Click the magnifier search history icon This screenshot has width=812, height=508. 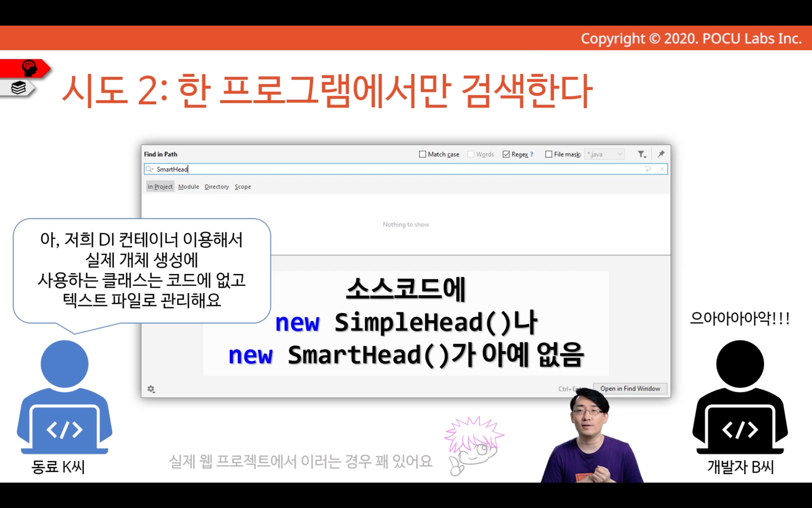click(150, 169)
